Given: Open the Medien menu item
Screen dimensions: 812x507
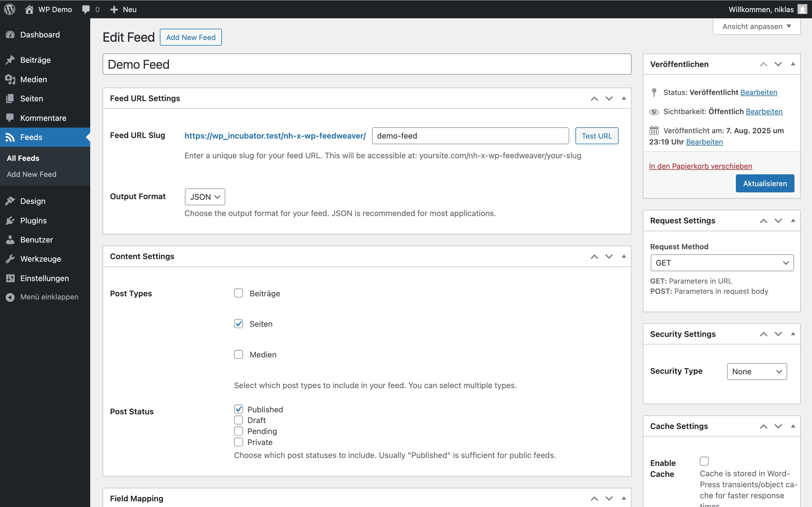Looking at the screenshot, I should [x=34, y=79].
